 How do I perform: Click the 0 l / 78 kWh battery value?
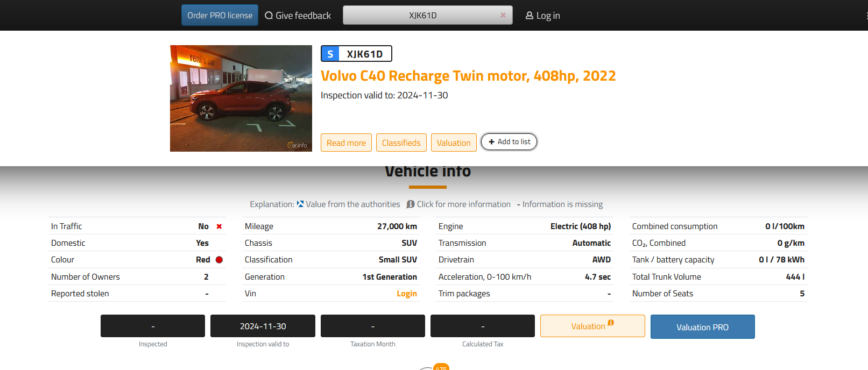pos(781,260)
